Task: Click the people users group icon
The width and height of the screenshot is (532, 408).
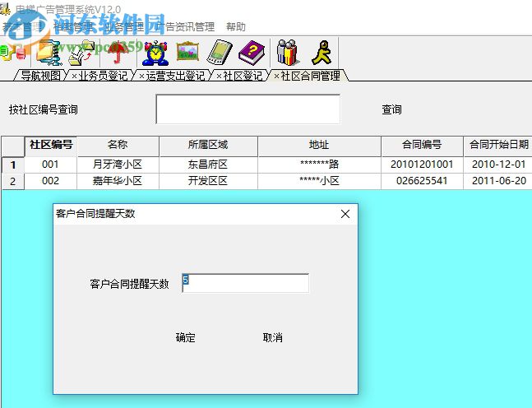Action: pos(287,53)
